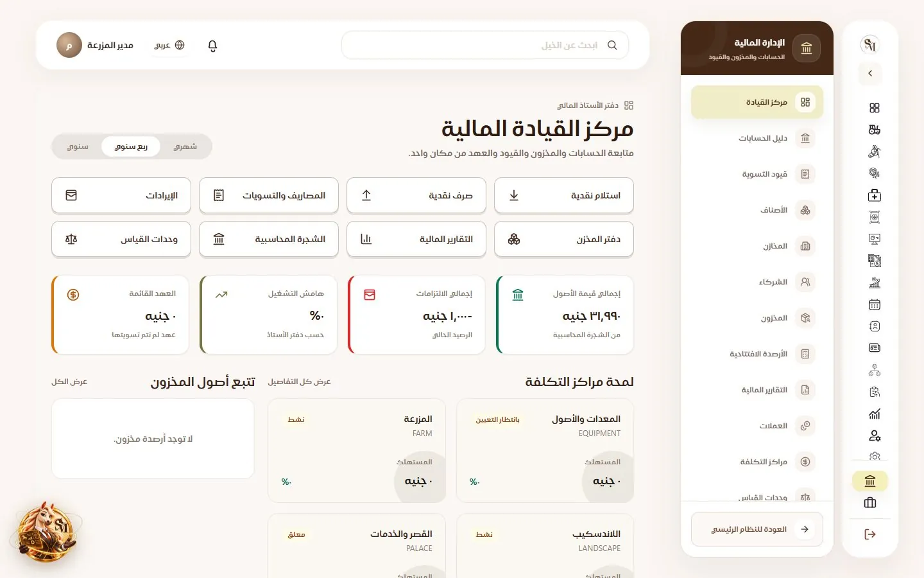Open the دفتر المخزن button
The image size is (924, 578).
coord(564,239)
